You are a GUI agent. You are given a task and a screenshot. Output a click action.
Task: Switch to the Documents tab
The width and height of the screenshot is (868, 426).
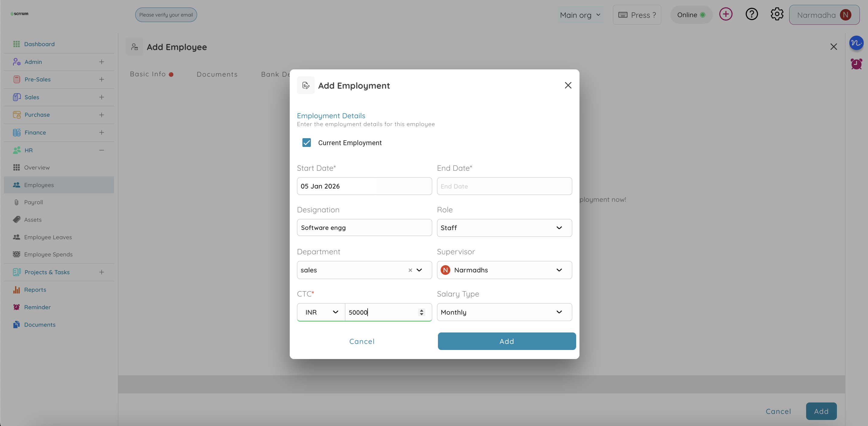[x=217, y=74]
